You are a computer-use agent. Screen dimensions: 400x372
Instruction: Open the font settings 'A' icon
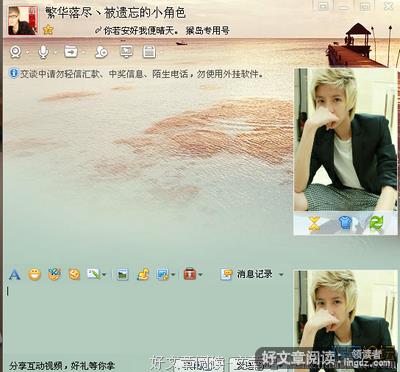tap(14, 275)
